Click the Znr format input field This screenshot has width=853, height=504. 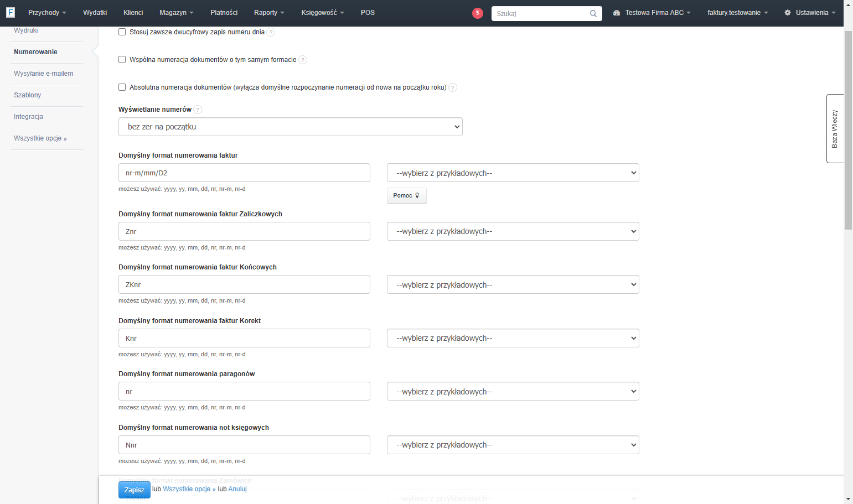pos(244,231)
